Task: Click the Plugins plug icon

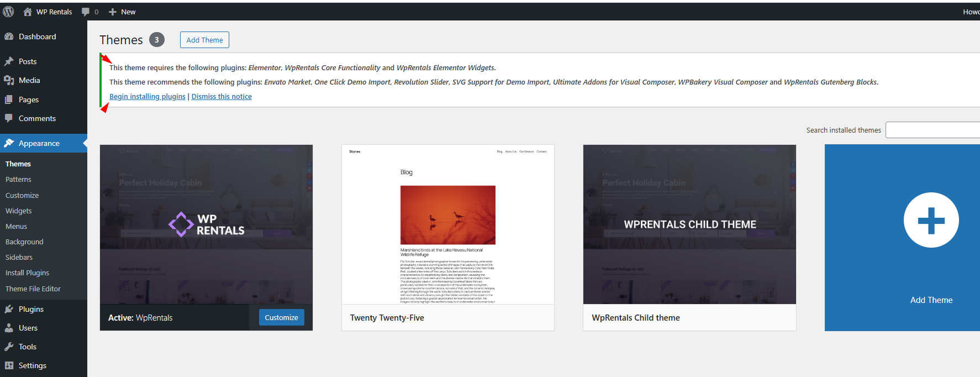Action: 9,309
